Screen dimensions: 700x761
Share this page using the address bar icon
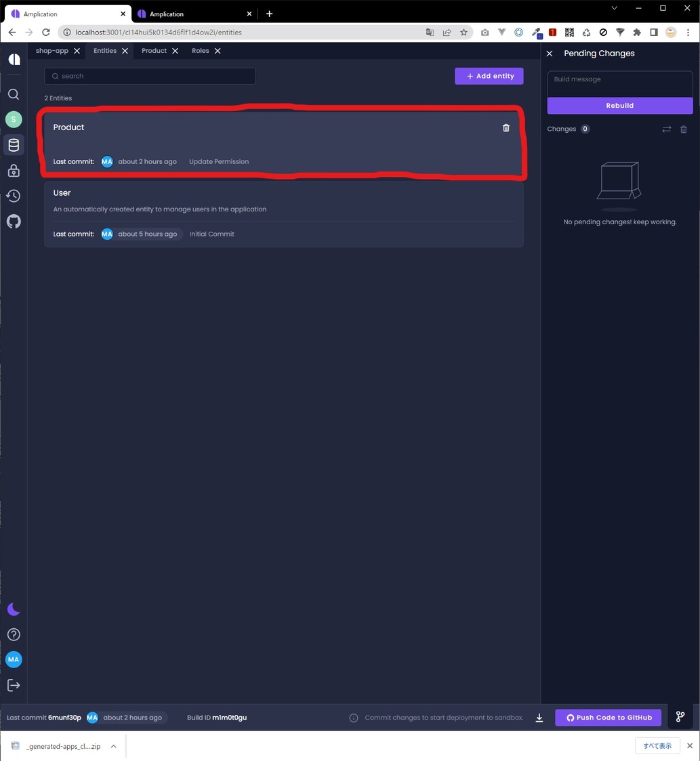[x=447, y=33]
